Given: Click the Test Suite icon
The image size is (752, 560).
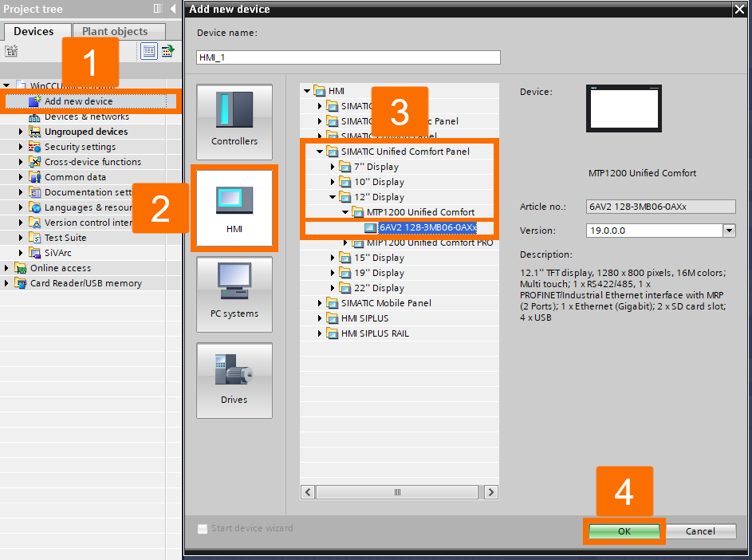Looking at the screenshot, I should 34,238.
